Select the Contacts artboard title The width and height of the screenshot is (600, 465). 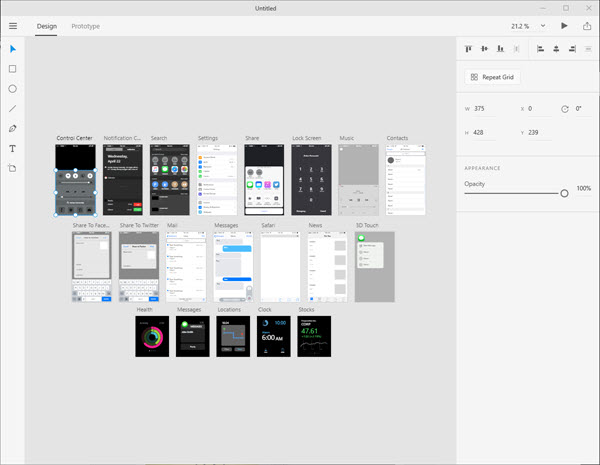[397, 138]
